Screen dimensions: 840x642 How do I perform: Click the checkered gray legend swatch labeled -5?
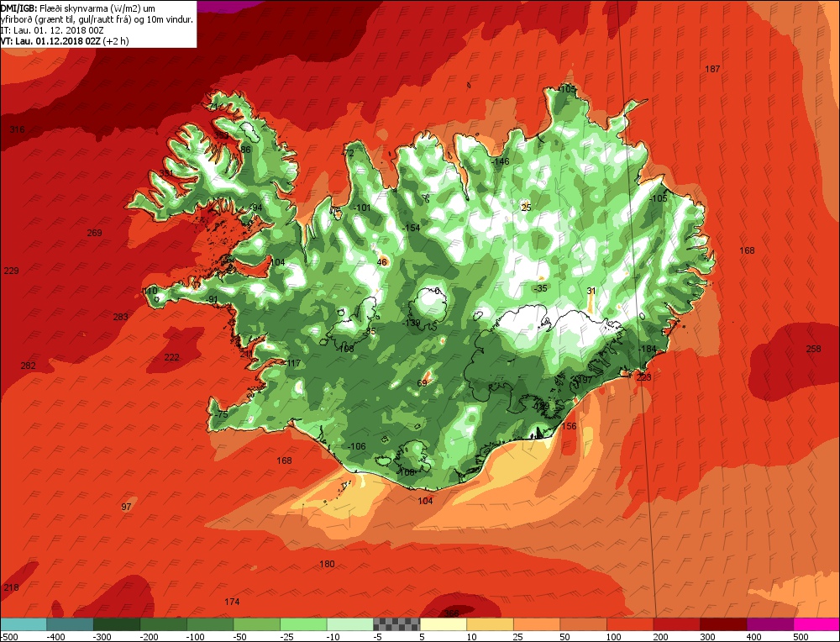pyautogui.click(x=396, y=624)
